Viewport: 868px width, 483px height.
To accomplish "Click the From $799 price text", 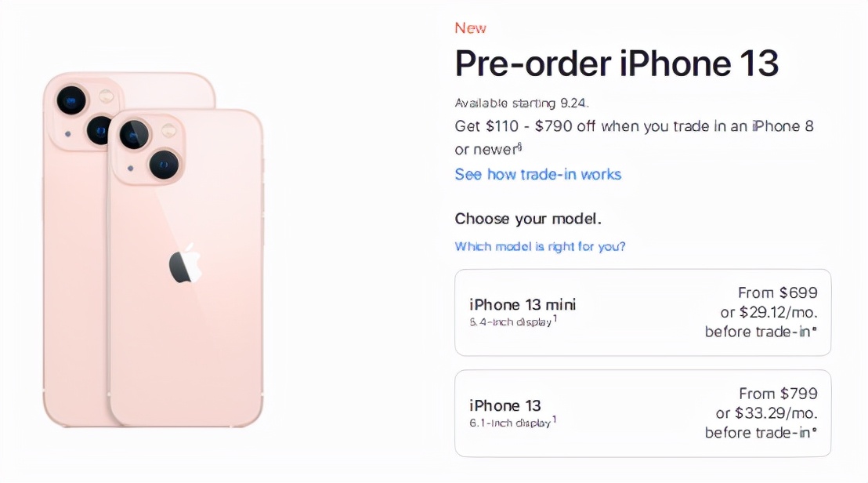I will coord(778,394).
